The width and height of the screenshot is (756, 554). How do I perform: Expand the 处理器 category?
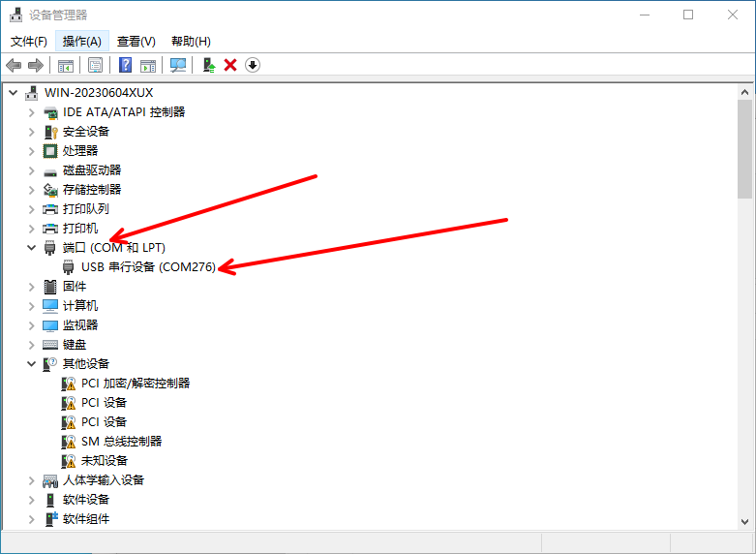[x=31, y=151]
